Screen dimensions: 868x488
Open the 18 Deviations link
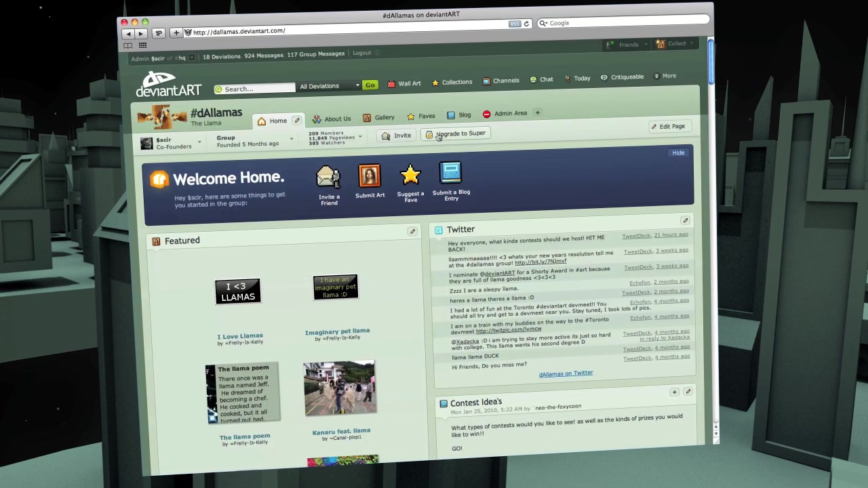coord(222,57)
